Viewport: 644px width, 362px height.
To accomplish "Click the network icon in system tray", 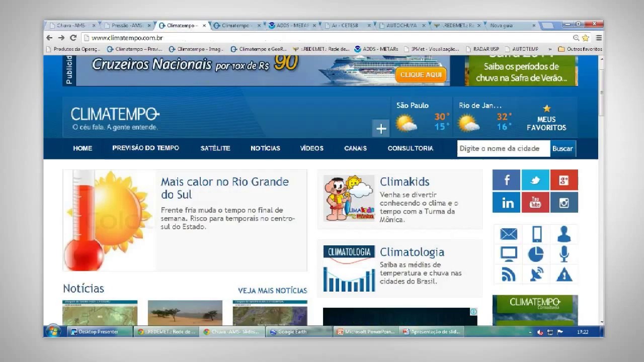I will [x=550, y=332].
